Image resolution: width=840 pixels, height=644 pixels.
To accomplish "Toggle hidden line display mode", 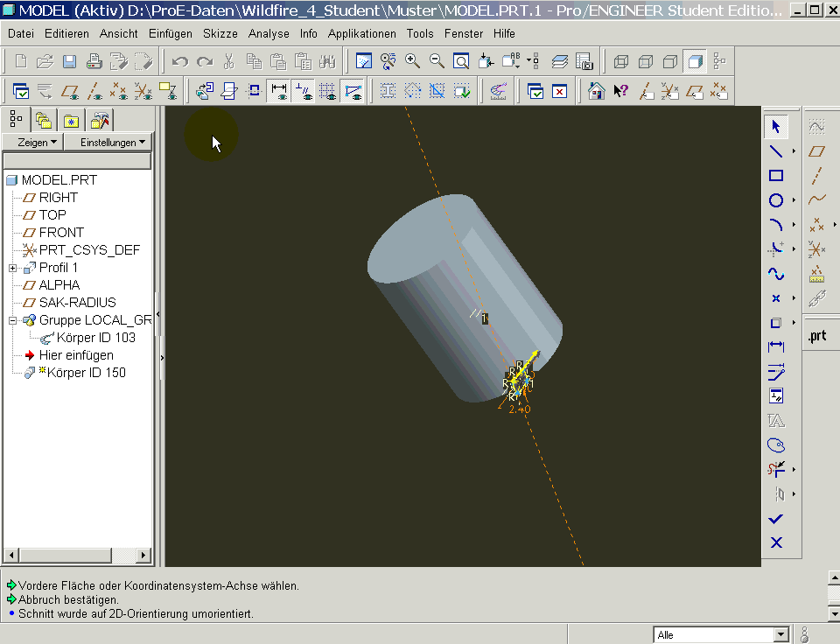I will (x=646, y=61).
